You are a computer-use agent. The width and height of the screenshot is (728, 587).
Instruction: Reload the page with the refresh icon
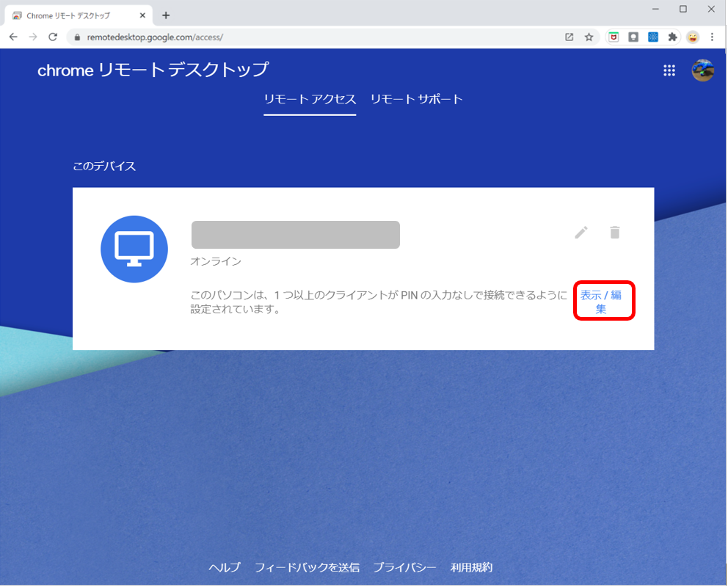[53, 37]
